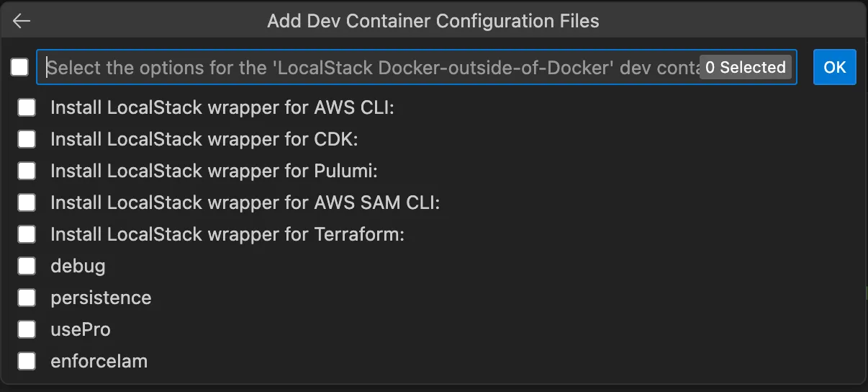Click the 'Add Dev Container Configuration Files' title
868x392 pixels.
tap(433, 21)
